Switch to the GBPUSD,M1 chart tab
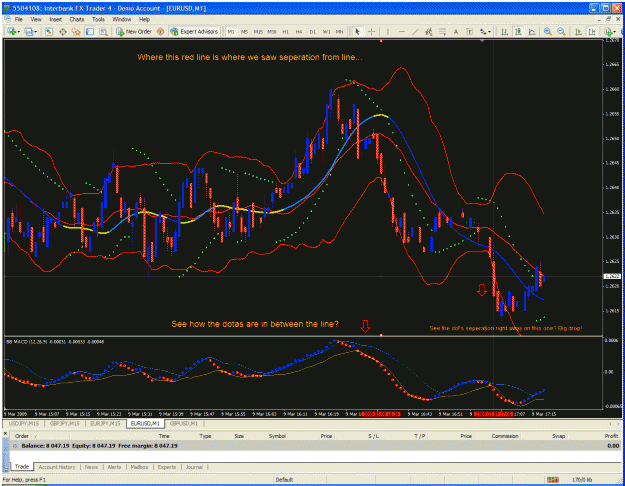This screenshot has width=625, height=486. [184, 423]
